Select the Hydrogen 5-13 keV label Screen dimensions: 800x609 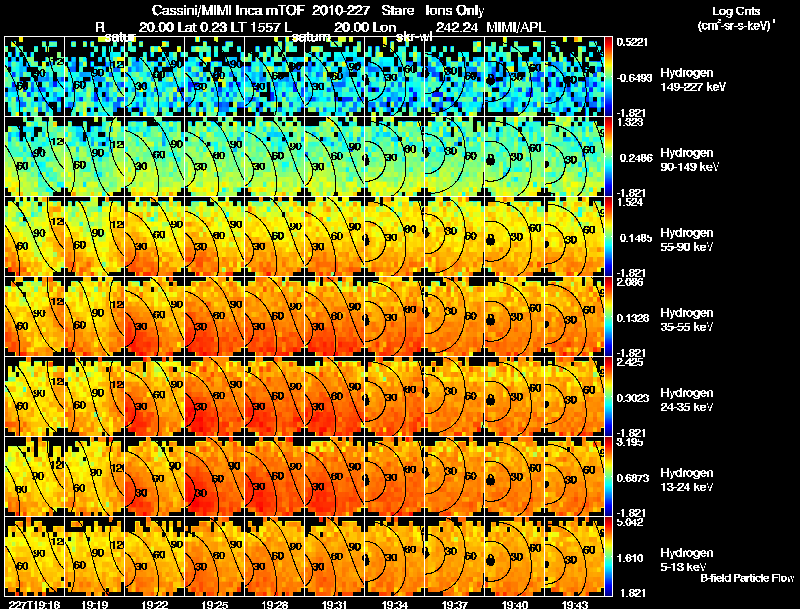(x=687, y=560)
